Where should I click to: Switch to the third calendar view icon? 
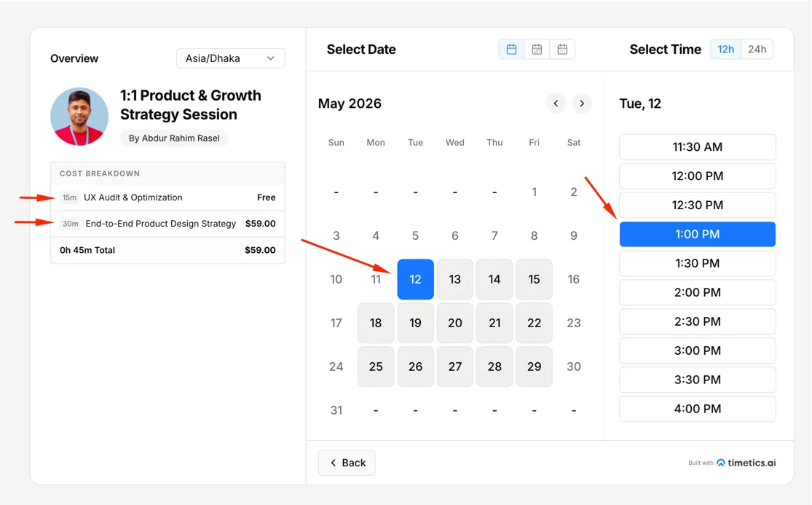tap(562, 50)
